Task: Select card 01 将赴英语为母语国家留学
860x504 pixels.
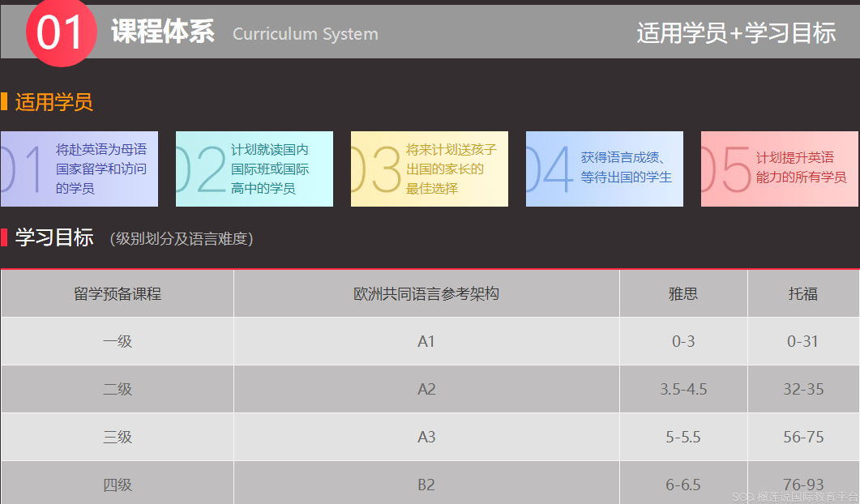Action: (x=79, y=169)
